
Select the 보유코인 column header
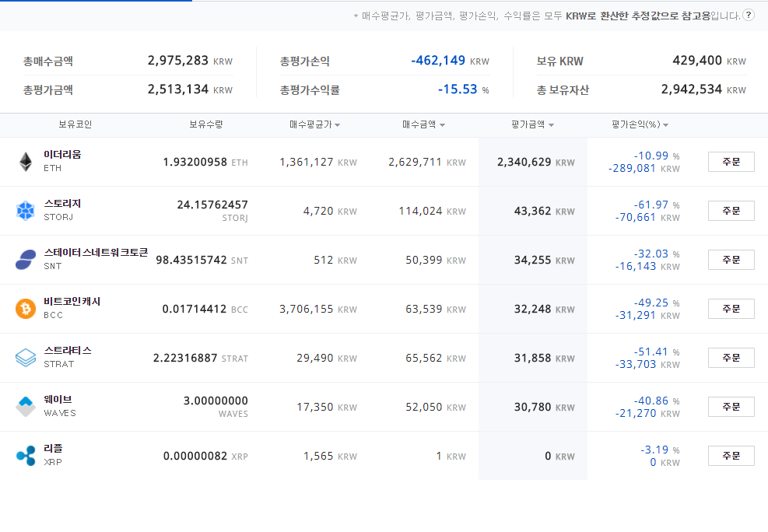[x=75, y=124]
